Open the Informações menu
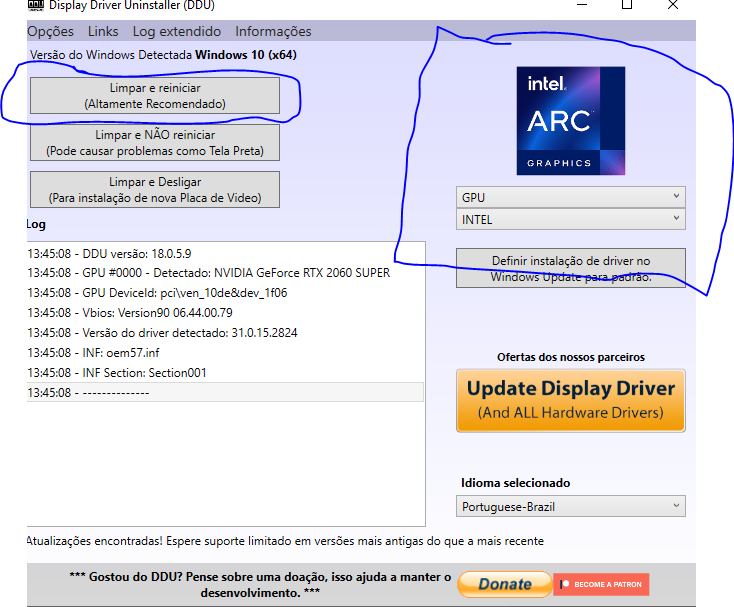 (273, 31)
